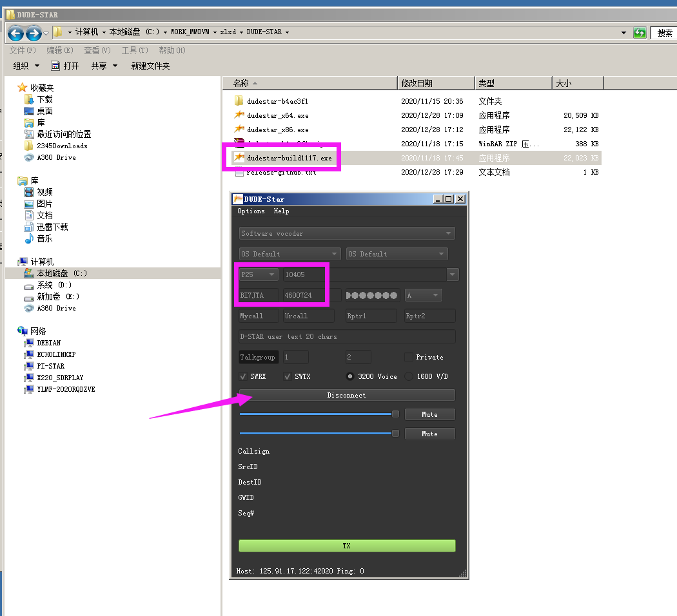
Task: Open 音乐 library icon
Action: point(29,238)
